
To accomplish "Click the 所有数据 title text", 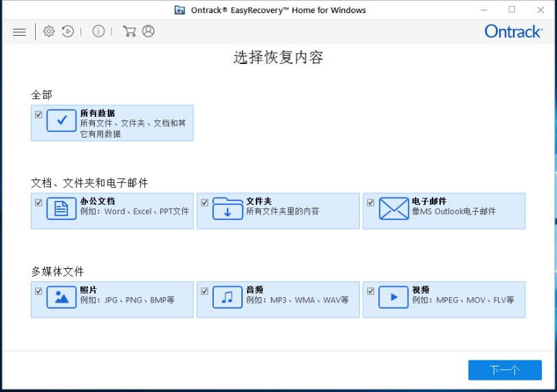I will (x=98, y=113).
